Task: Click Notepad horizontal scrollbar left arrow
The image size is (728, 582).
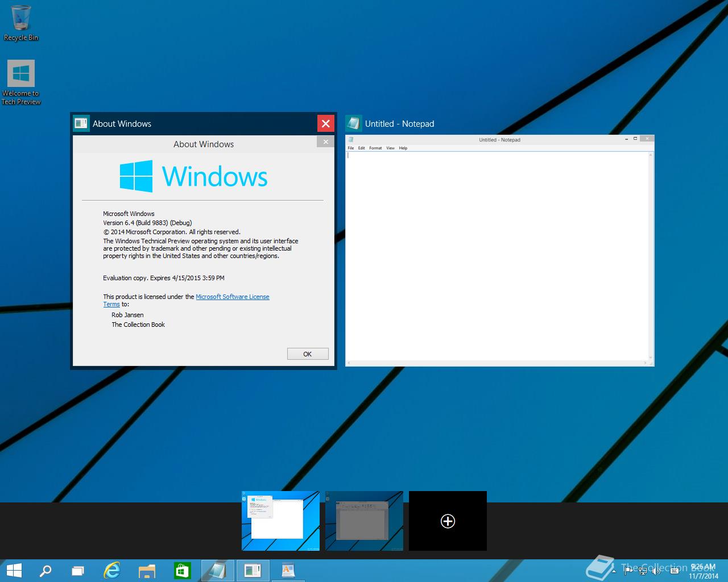Action: 349,363
